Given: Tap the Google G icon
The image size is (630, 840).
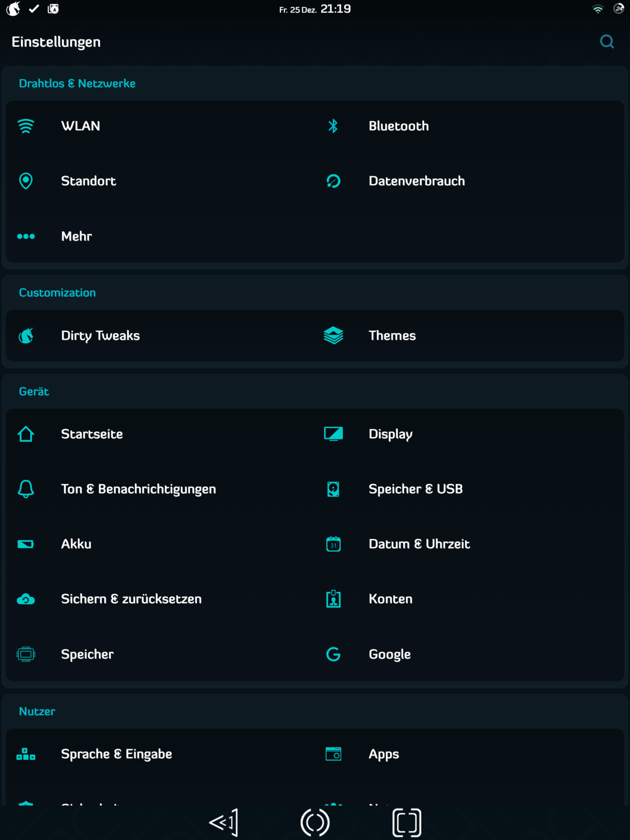Looking at the screenshot, I should pos(333,654).
